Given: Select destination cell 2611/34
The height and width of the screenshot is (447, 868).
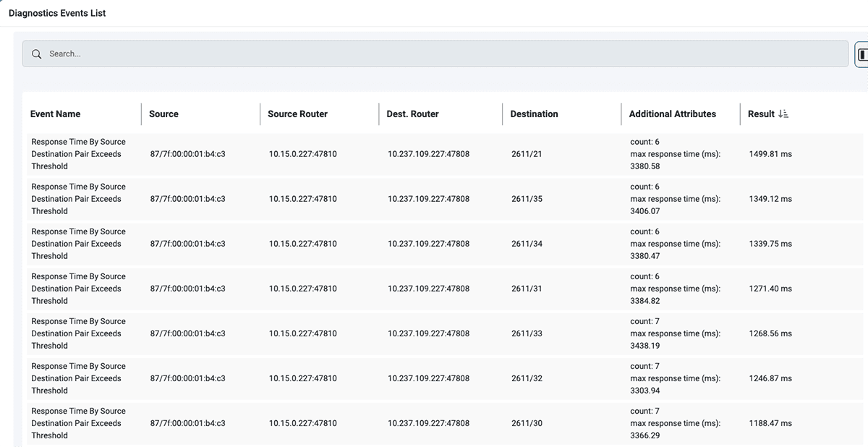Looking at the screenshot, I should pyautogui.click(x=527, y=244).
